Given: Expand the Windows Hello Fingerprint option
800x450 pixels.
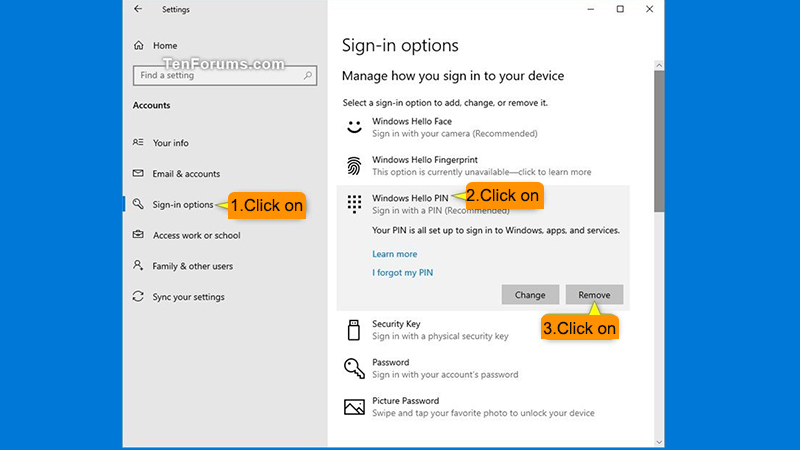Looking at the screenshot, I should point(483,166).
